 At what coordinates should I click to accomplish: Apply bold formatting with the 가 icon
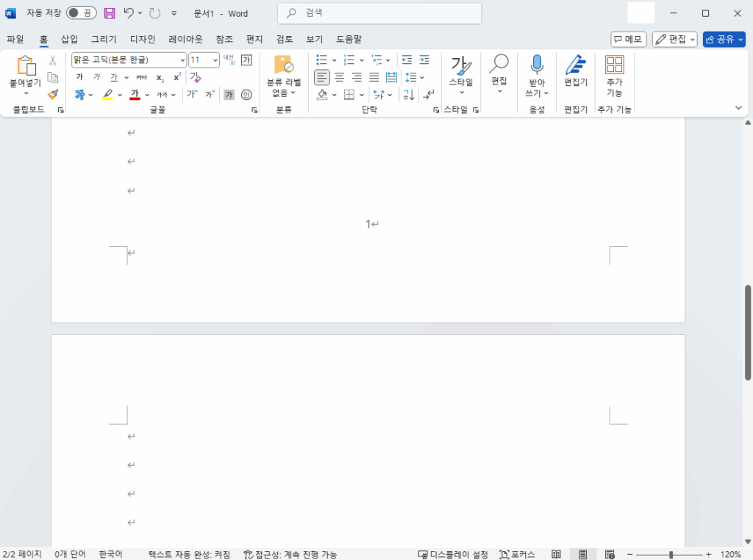[x=79, y=76]
